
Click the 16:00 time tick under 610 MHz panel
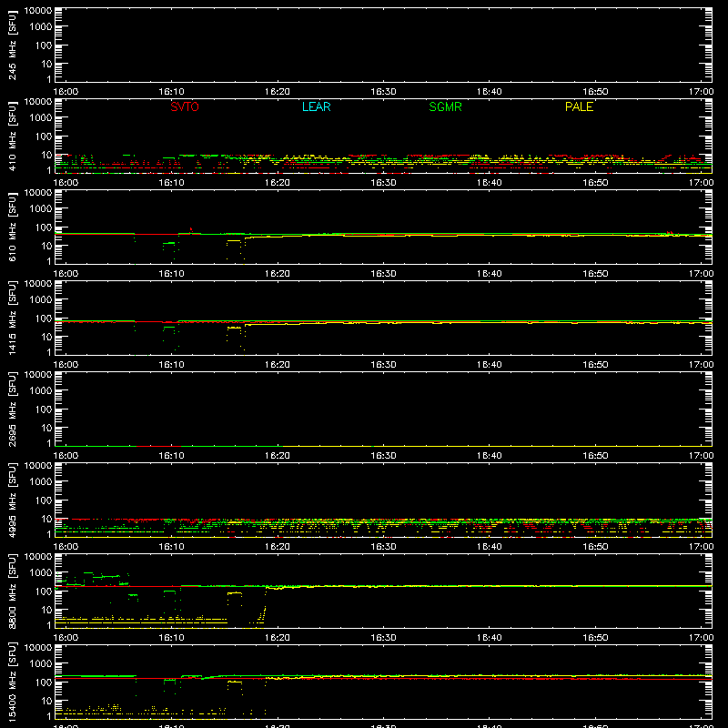pyautogui.click(x=66, y=274)
